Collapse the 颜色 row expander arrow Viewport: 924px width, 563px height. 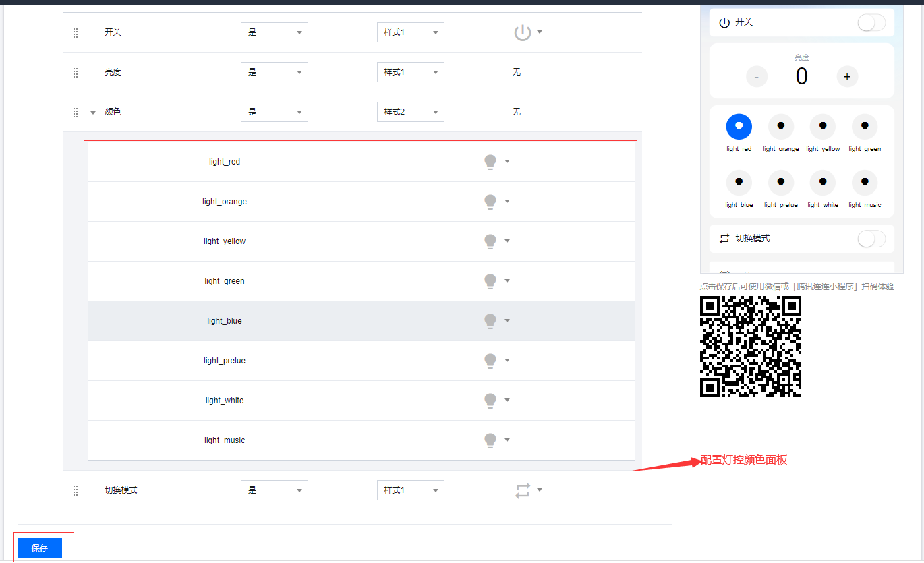point(93,113)
